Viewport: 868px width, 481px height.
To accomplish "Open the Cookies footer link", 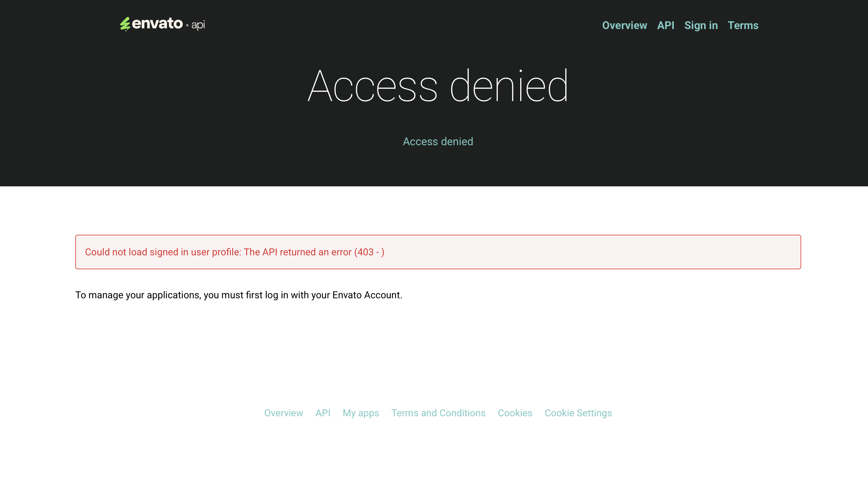I will tap(515, 413).
